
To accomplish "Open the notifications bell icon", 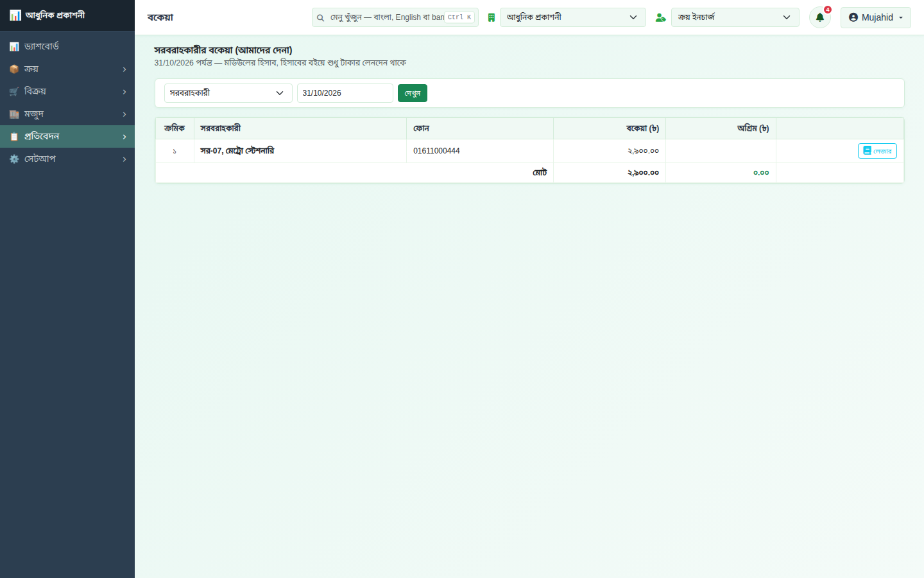I will click(x=819, y=17).
